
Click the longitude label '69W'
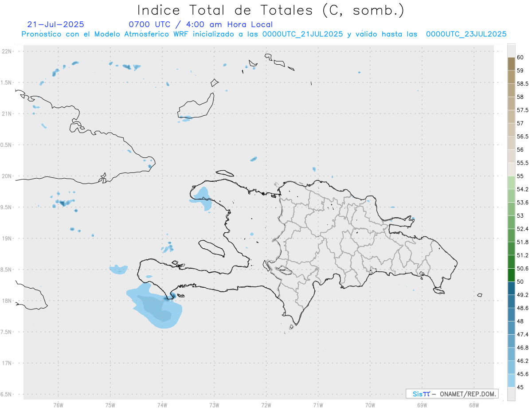pos(422,405)
